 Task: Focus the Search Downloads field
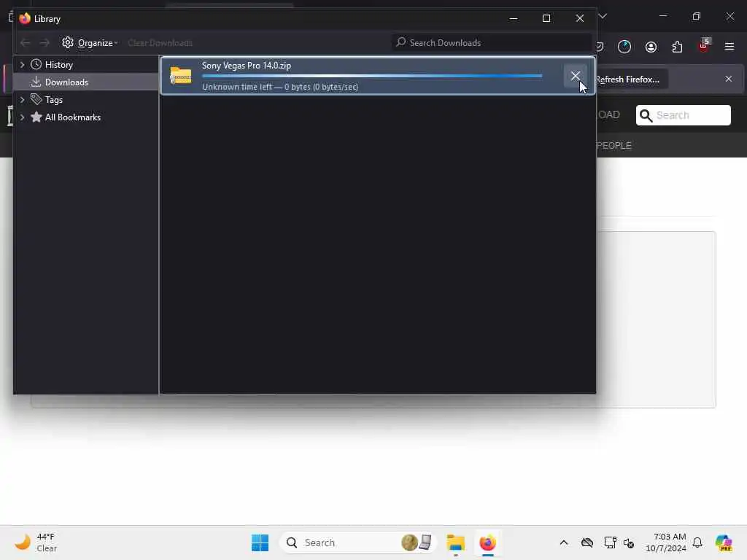coord(492,43)
